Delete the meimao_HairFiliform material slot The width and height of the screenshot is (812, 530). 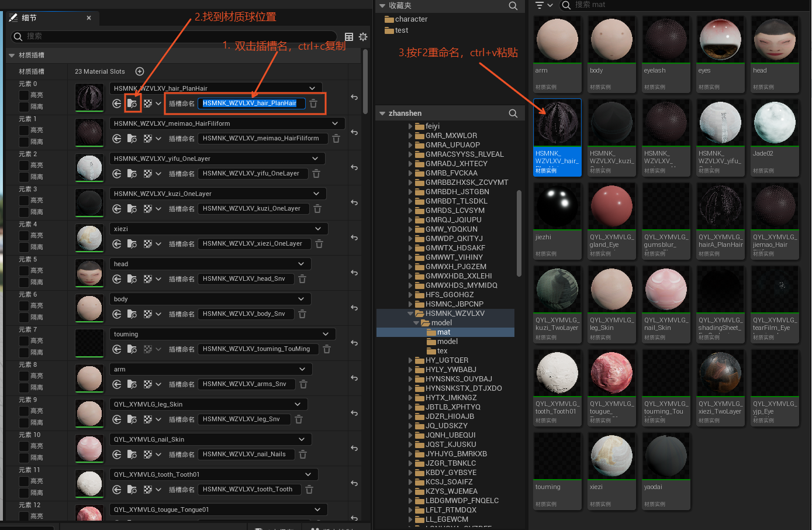click(336, 139)
